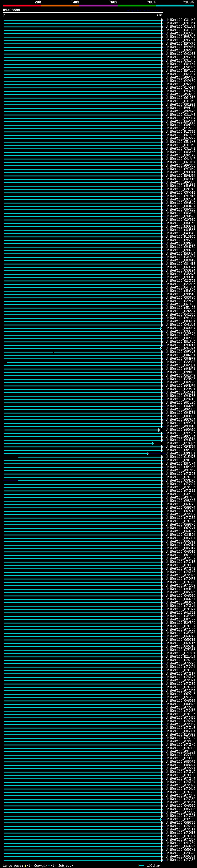
Task: Open hit UniRef100_B9TK78
Action: coord(180,43)
